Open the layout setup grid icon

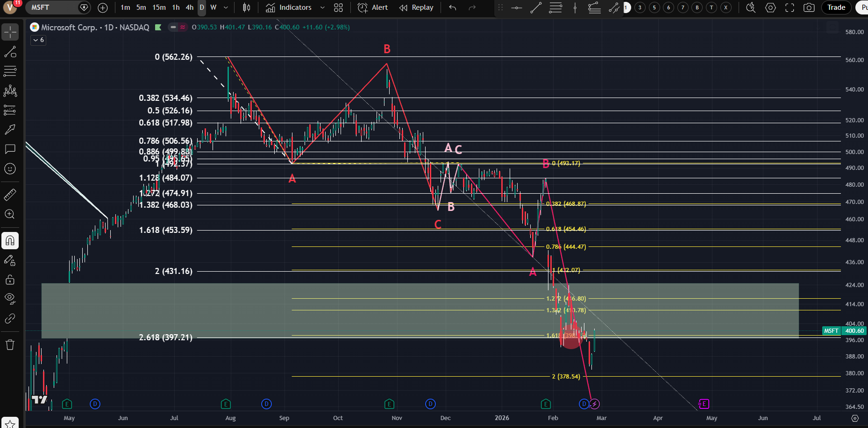click(x=338, y=7)
